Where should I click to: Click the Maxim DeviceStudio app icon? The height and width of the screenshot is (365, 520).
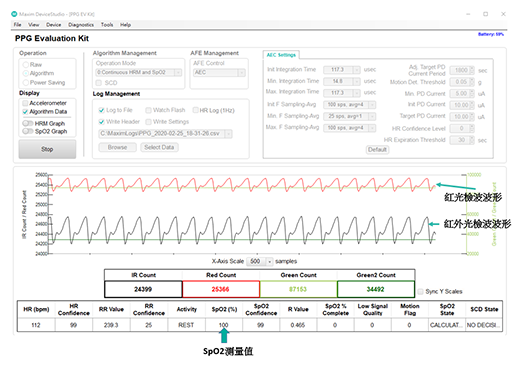pos(14,14)
